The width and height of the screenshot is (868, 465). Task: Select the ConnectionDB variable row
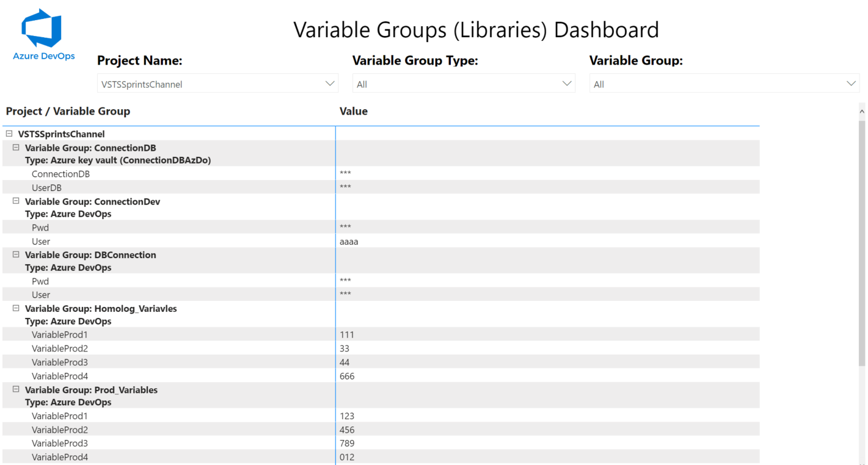point(60,174)
